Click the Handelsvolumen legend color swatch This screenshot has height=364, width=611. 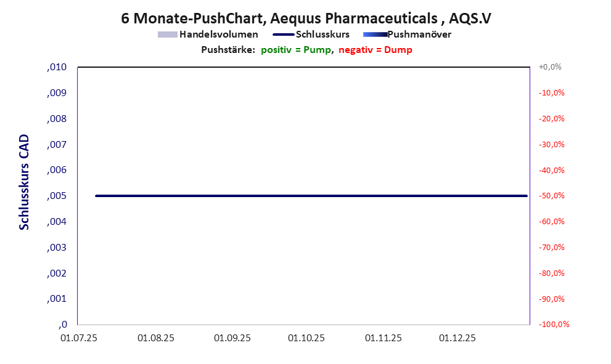click(x=167, y=34)
